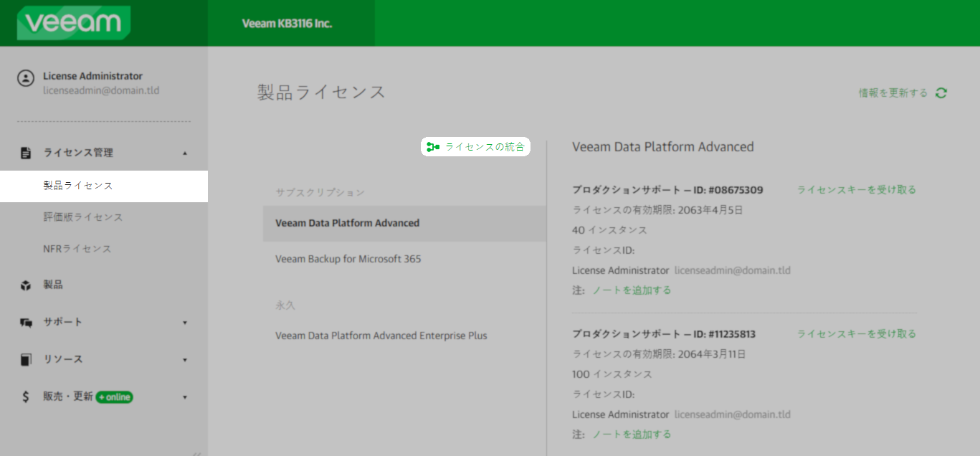Viewport: 980px width, 456px height.
Task: Click the 製品ライセンス page heading
Action: point(321,92)
